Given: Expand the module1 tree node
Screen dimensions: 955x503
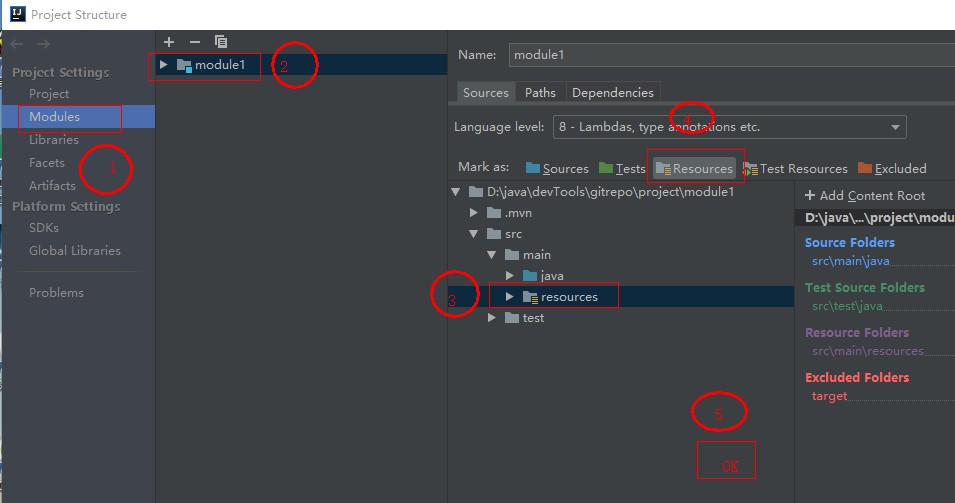Looking at the screenshot, I should (163, 65).
